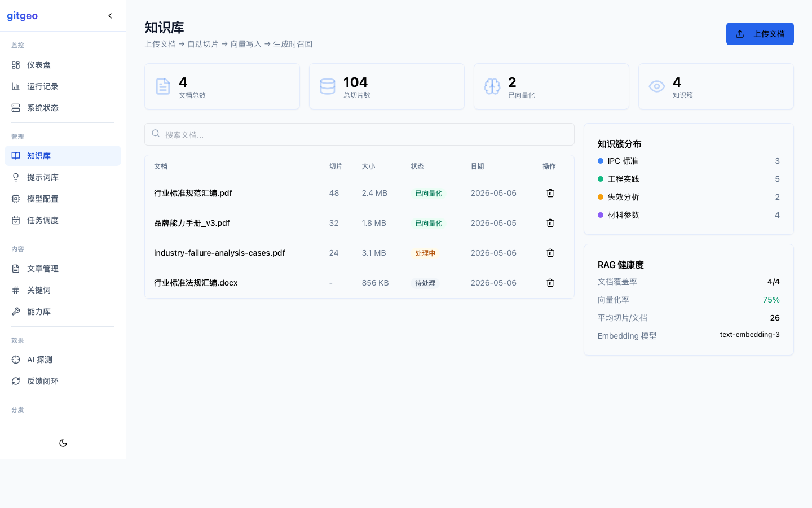Go to 任务调度 menu item
This screenshot has width=812, height=508.
click(x=63, y=220)
